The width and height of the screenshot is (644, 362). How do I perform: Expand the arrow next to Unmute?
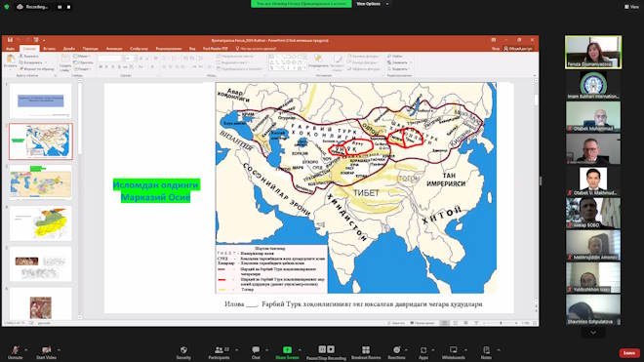[26, 349]
